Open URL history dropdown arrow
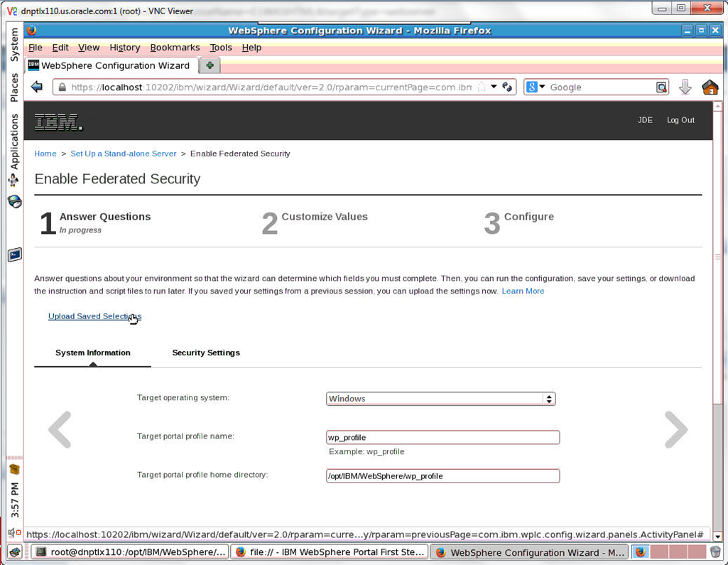The height and width of the screenshot is (565, 728). [x=494, y=87]
